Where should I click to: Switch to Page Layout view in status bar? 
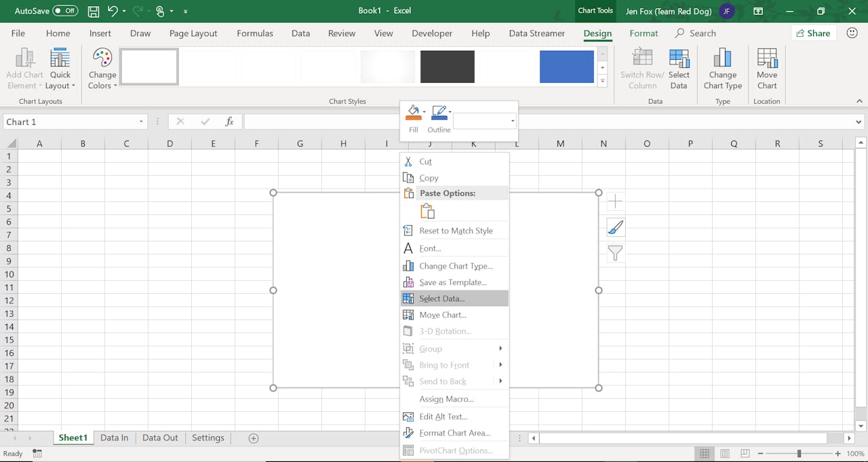pyautogui.click(x=725, y=454)
